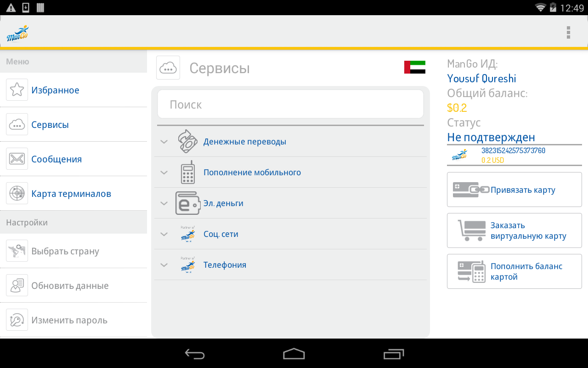Tap the profile card icon beside Обновить данные
The width and height of the screenshot is (588, 368).
point(17,285)
